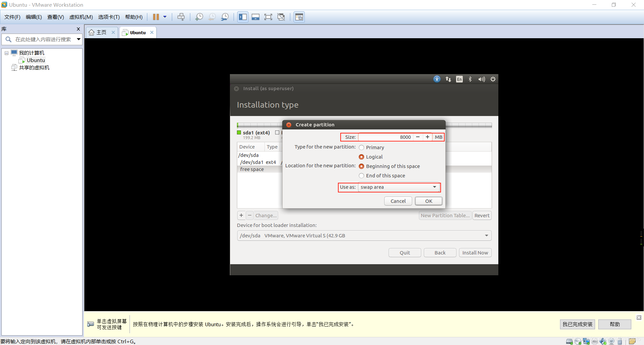Screen dimensions: 644x345
Task: Open the 查看(V) menu
Action: (x=56, y=17)
